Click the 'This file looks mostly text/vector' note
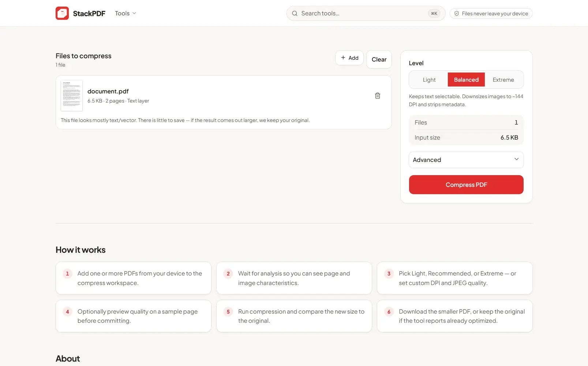 [x=185, y=120]
